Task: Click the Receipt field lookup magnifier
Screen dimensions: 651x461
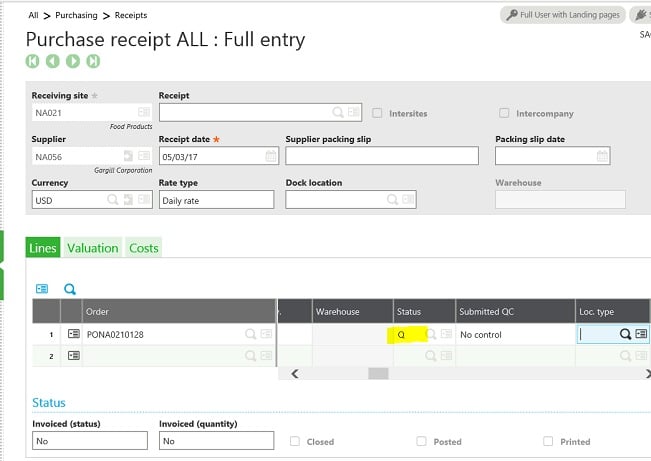Action: 339,112
